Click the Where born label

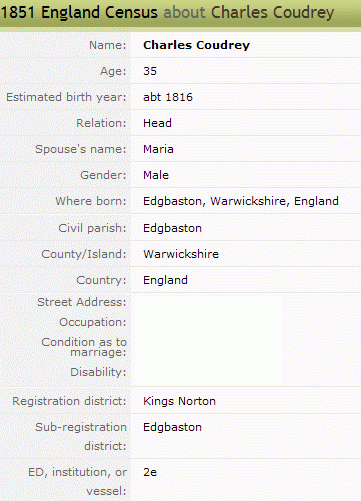[91, 201]
